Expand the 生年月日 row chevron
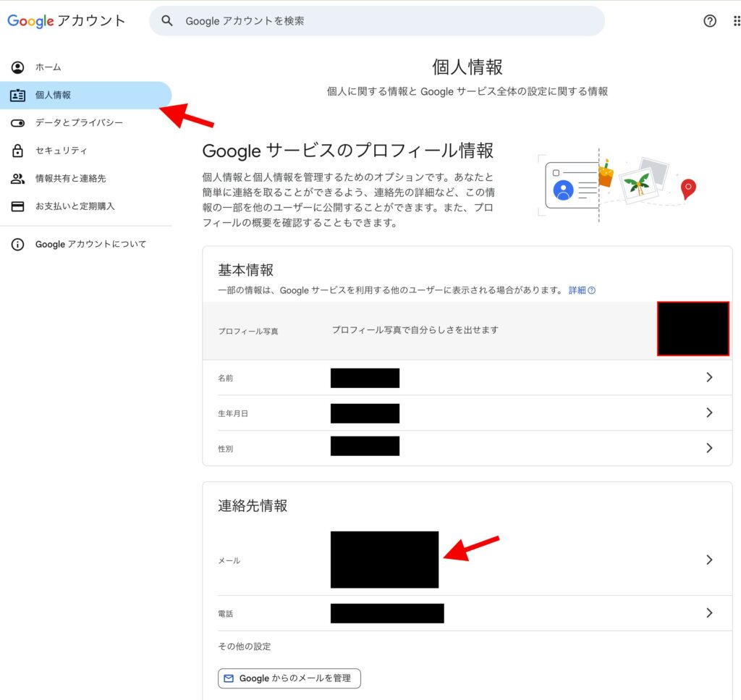Image resolution: width=741 pixels, height=700 pixels. coord(709,413)
